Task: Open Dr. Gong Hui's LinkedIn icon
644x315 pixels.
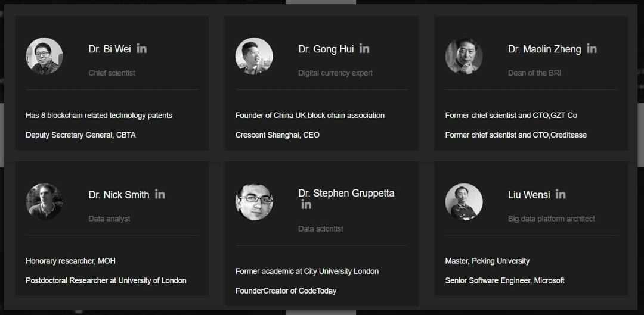Action: [364, 48]
